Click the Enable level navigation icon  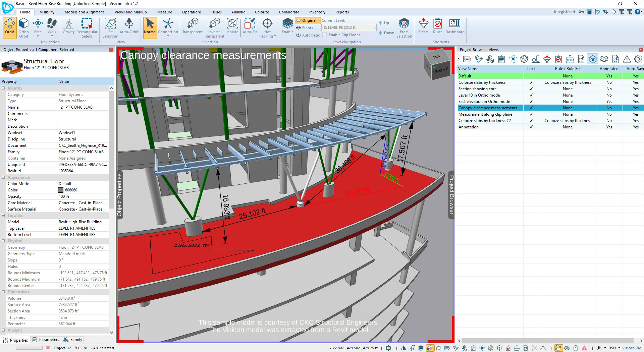[287, 26]
